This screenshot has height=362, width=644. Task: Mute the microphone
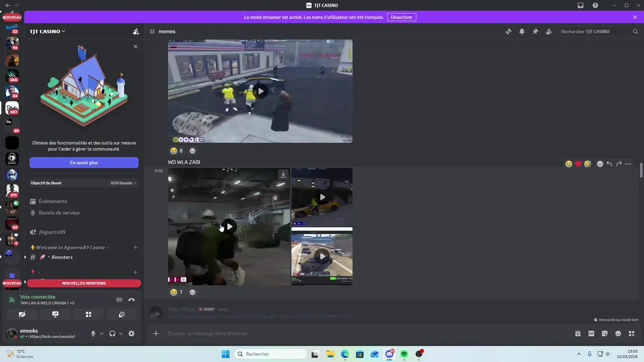(x=93, y=333)
